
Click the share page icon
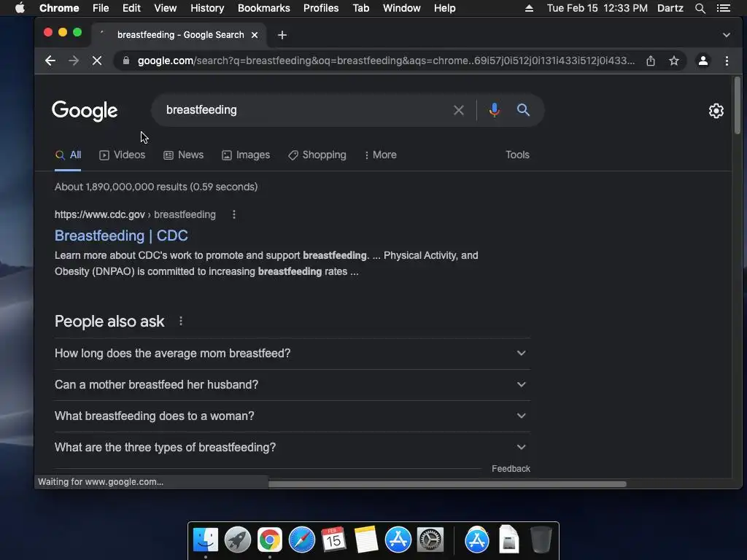click(650, 61)
